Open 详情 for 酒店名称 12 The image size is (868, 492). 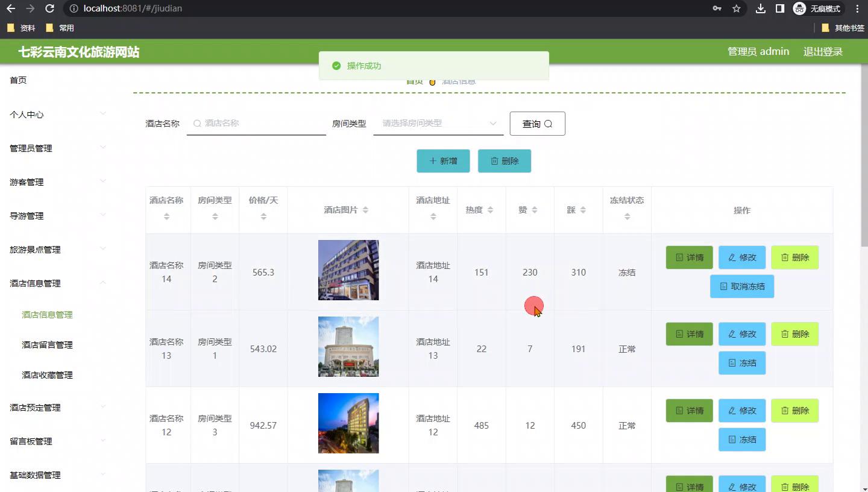(690, 411)
